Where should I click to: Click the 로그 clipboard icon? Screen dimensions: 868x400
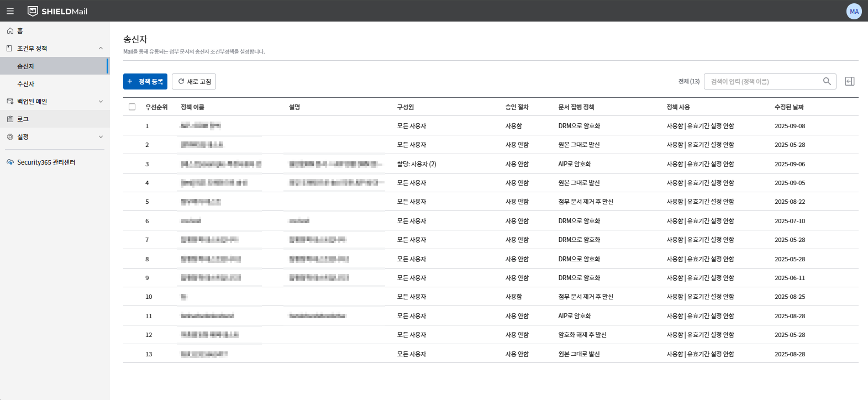[10, 119]
